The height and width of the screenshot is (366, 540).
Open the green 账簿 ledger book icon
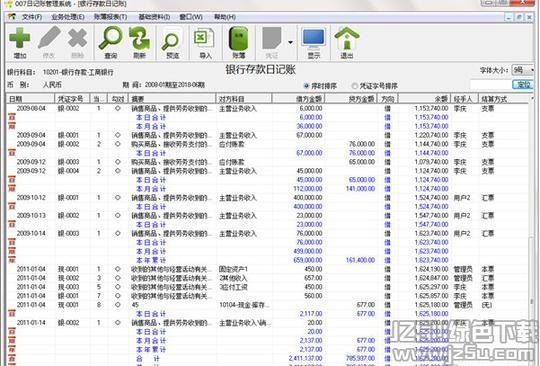(x=238, y=39)
